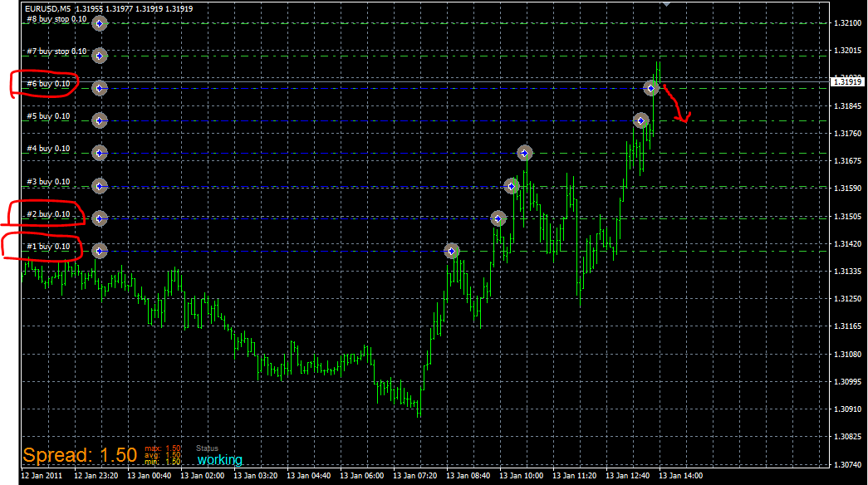Click price scale value 1.31250
This screenshot has height=485, width=868.
pyautogui.click(x=847, y=298)
